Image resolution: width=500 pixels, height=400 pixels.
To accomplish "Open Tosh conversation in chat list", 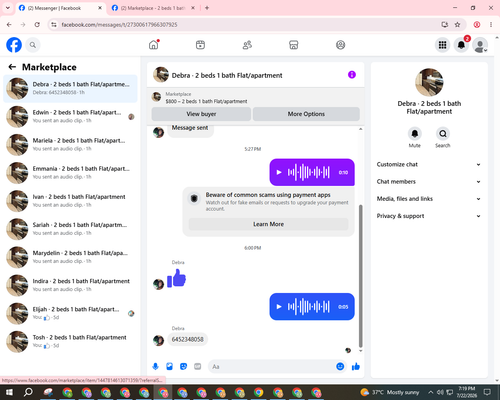I will (x=70, y=341).
